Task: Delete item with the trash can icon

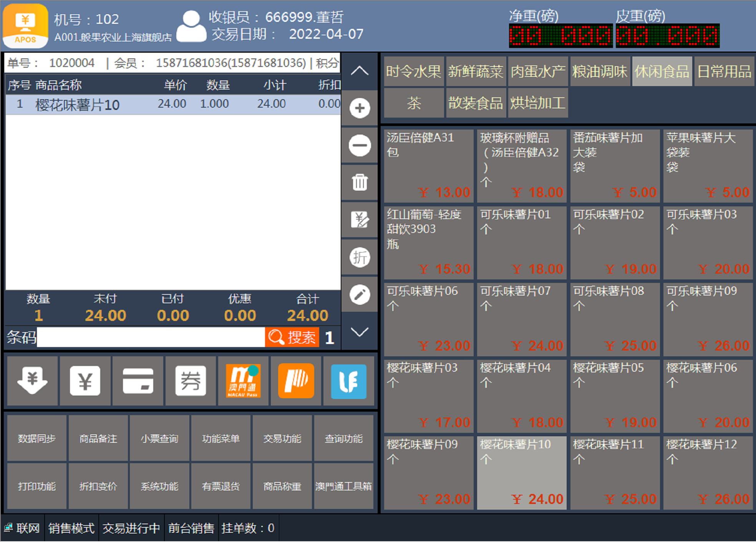Action: (360, 182)
